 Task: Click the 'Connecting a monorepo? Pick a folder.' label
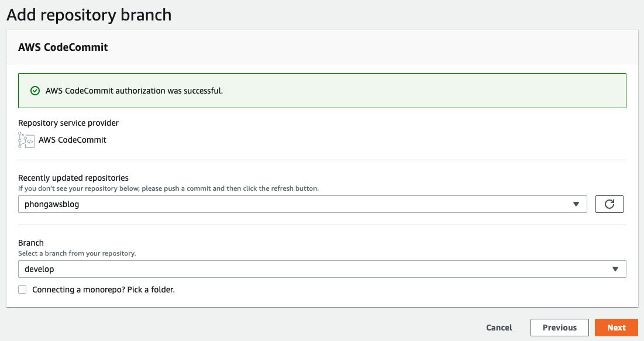(x=104, y=290)
